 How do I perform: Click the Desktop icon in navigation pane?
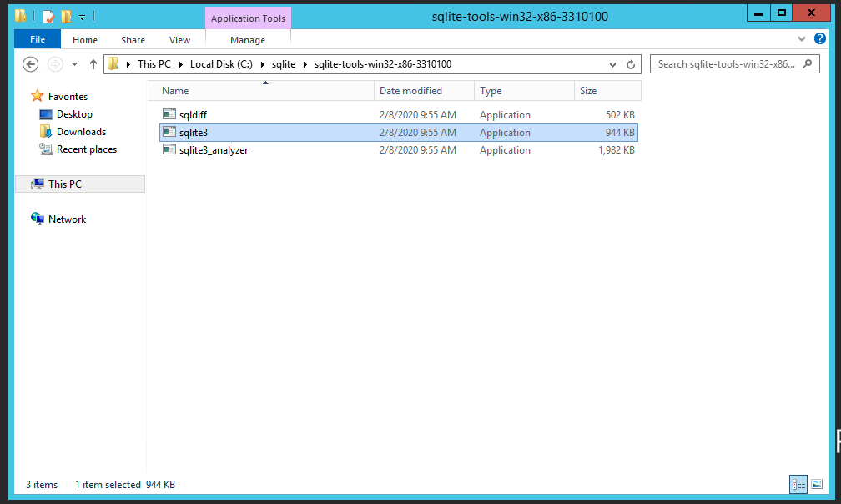[46, 114]
